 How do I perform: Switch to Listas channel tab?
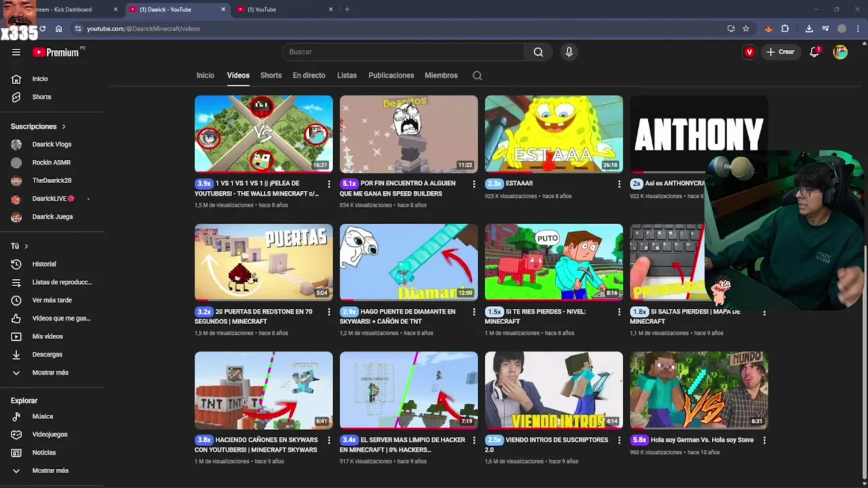tap(347, 75)
